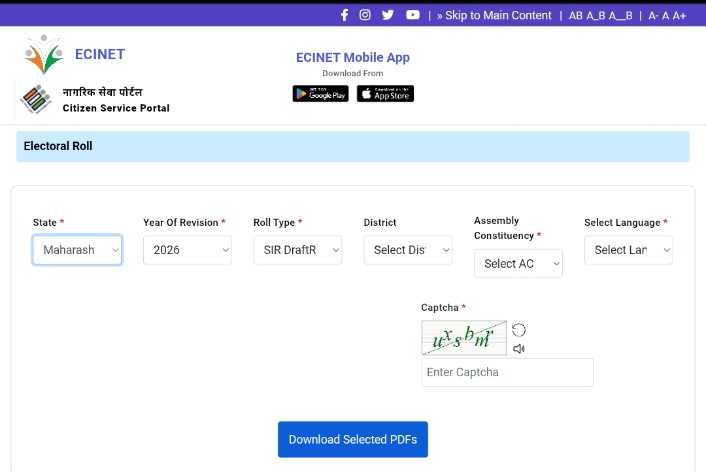Screen dimensions: 706x472
Task: Click the District label
Action: (x=380, y=222)
